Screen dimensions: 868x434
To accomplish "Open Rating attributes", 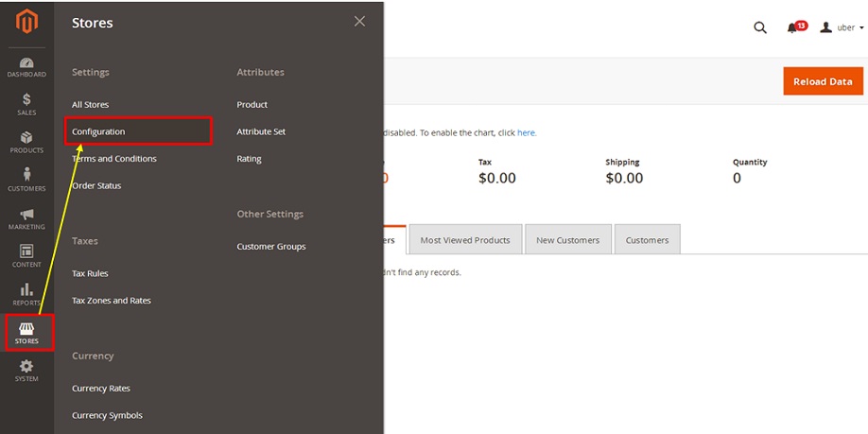I will coord(249,159).
